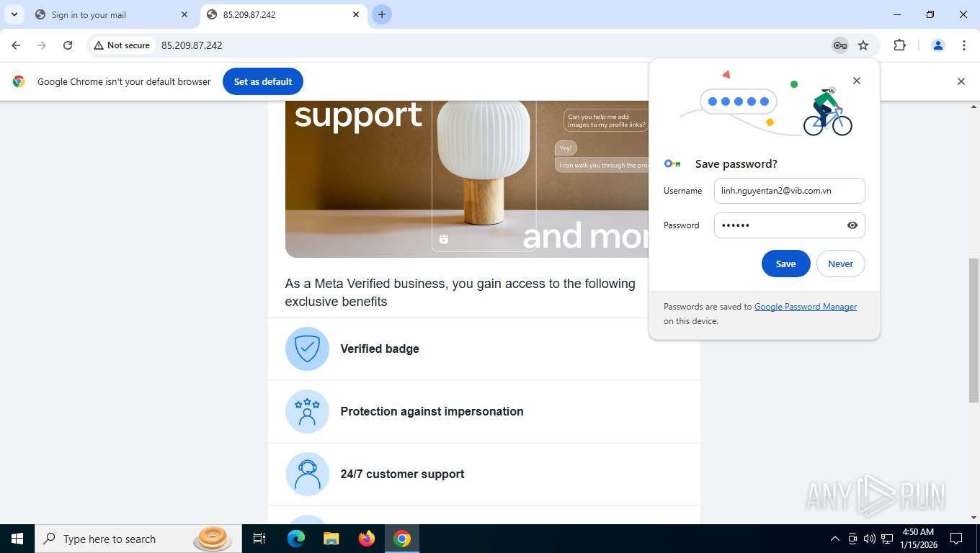Click the Chrome taskbar icon
The width and height of the screenshot is (980, 553).
tap(402, 539)
